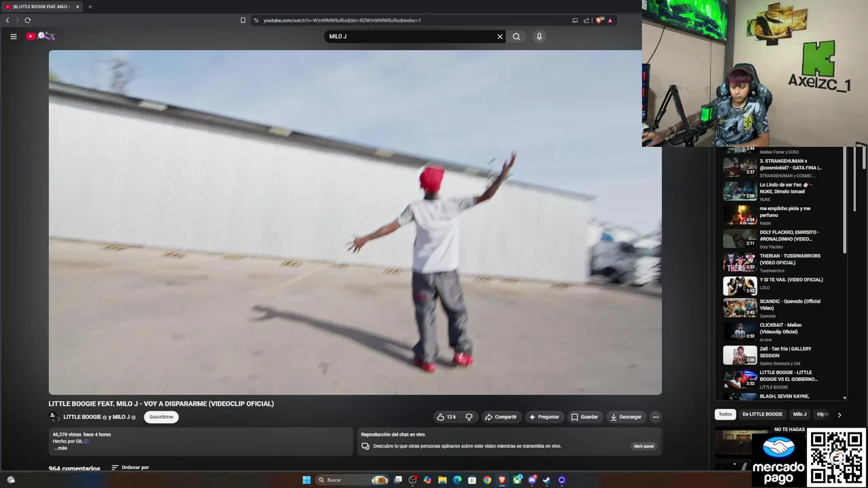Save video with the Guardar button
This screenshot has width=868, height=488.
(x=585, y=417)
